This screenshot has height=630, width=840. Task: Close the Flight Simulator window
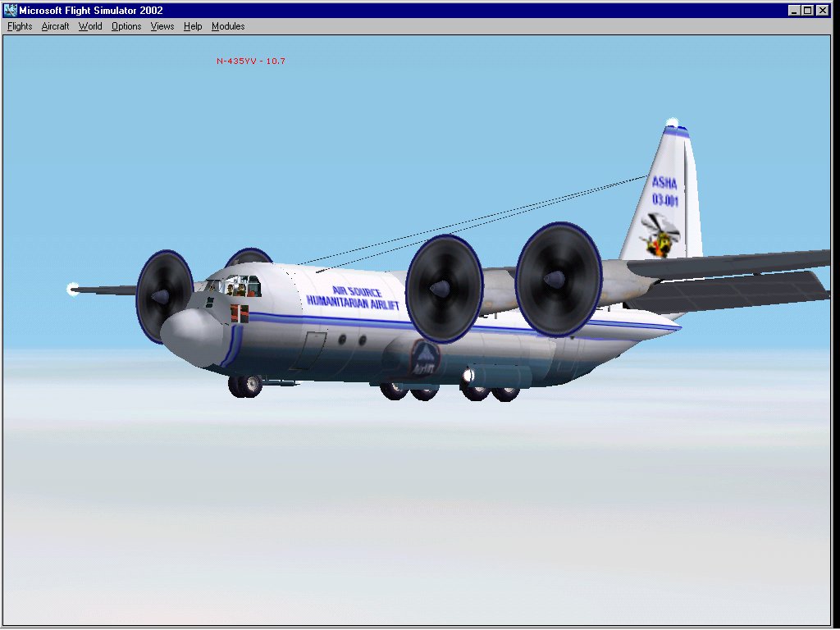823,10
